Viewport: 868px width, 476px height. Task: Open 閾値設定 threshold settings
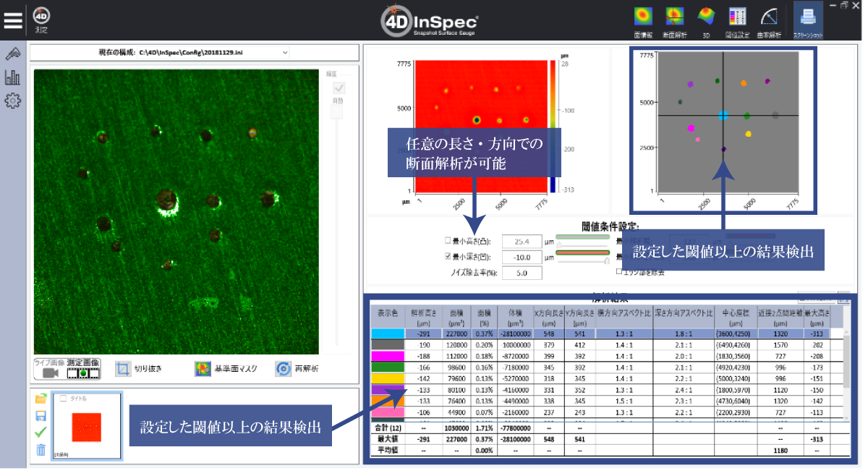[x=737, y=20]
